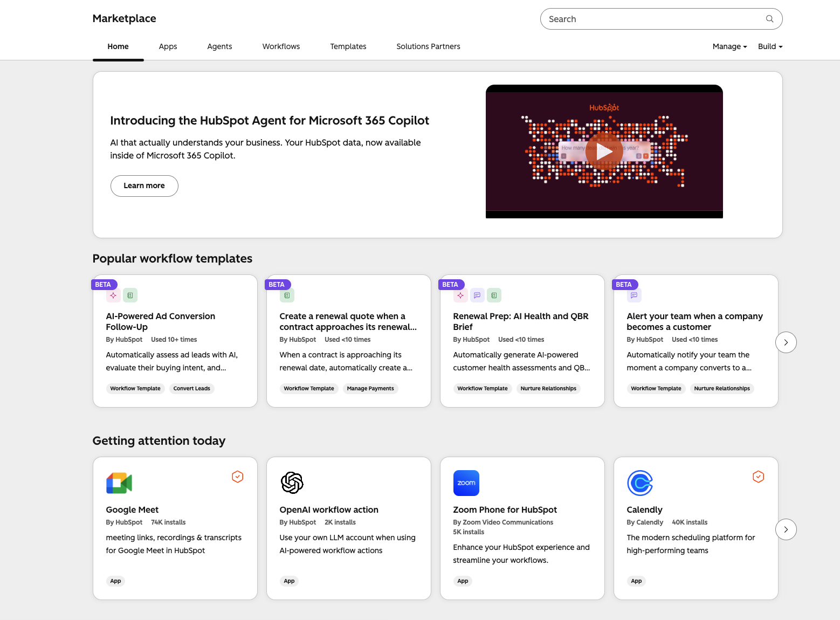Focus the Marketplace search field
The height and width of the screenshot is (620, 840).
(x=661, y=19)
